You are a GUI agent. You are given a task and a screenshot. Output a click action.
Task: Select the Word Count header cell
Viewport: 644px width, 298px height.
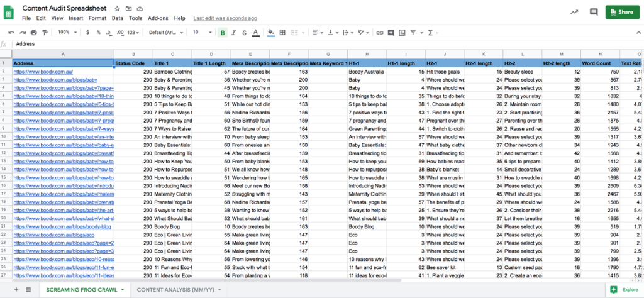coord(600,63)
